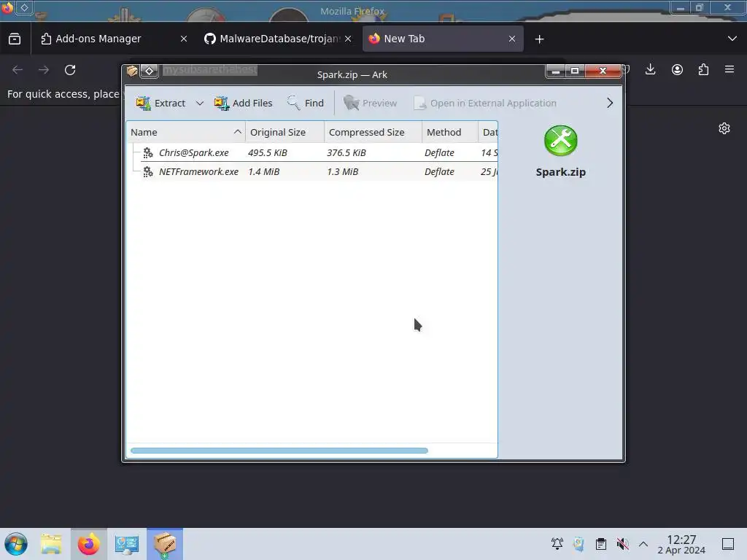Click the 1.3 MiB compressed size cell
The width and height of the screenshot is (747, 560).
click(343, 171)
